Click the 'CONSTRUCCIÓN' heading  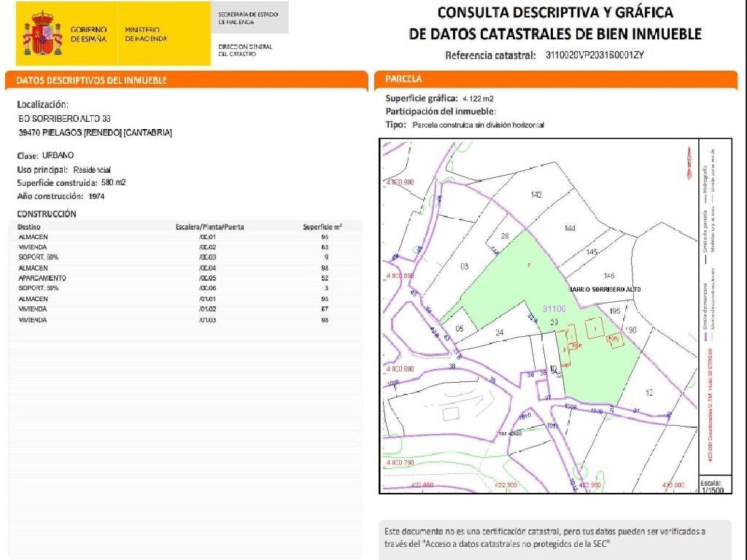(47, 214)
